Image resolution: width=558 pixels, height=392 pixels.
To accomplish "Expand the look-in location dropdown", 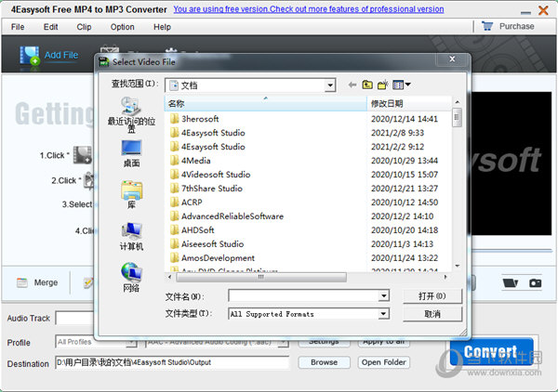I will pos(330,85).
